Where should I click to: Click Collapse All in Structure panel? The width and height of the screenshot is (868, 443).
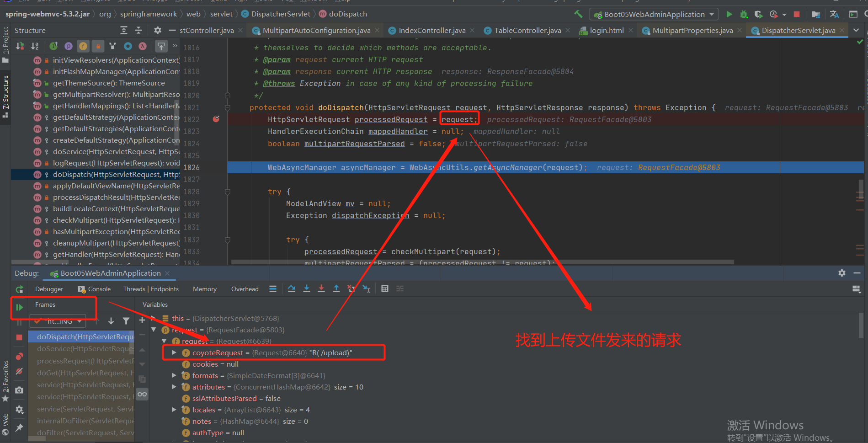click(138, 30)
